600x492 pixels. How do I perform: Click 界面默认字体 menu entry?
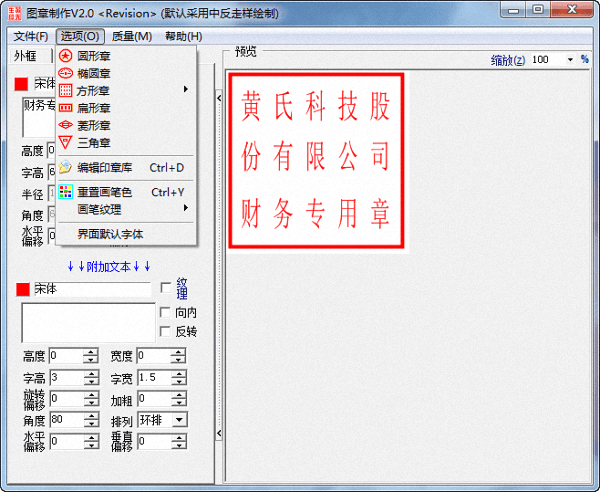tap(110, 234)
